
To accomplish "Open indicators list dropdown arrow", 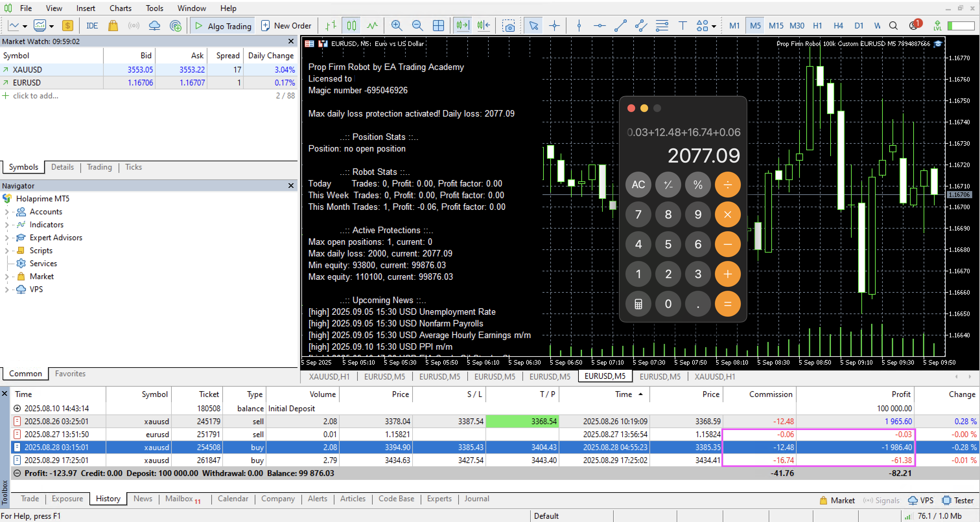I will coord(51,26).
